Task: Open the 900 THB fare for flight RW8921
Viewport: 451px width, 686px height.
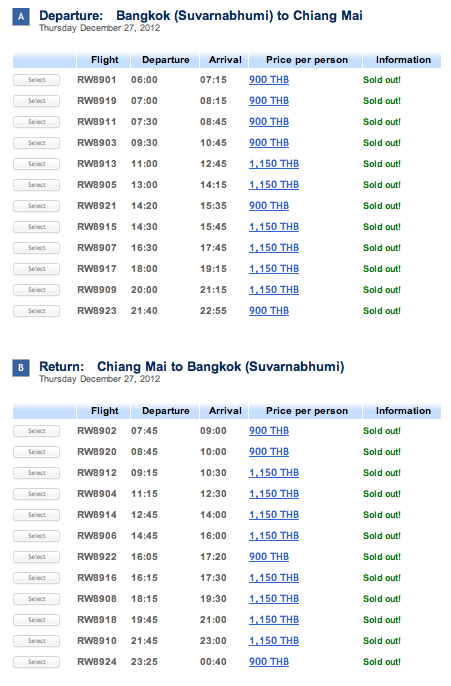Action: click(269, 206)
